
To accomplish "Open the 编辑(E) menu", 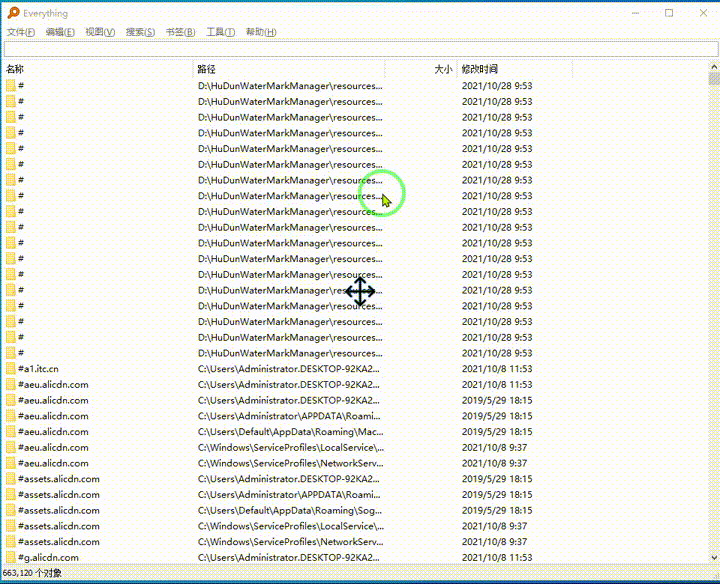I will click(x=60, y=32).
